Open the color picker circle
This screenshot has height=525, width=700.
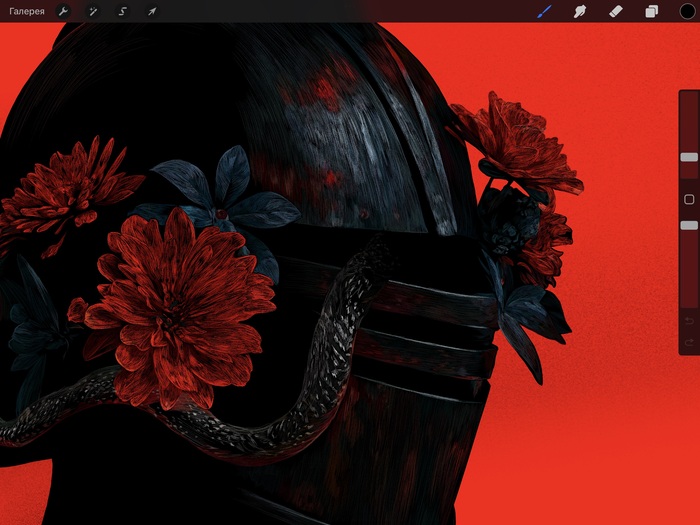pyautogui.click(x=686, y=11)
